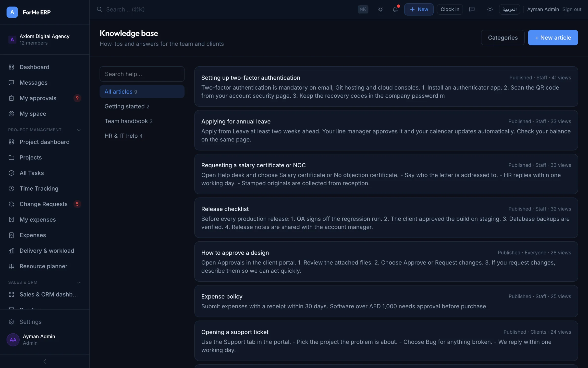Collapse the Project Management section

point(79,130)
